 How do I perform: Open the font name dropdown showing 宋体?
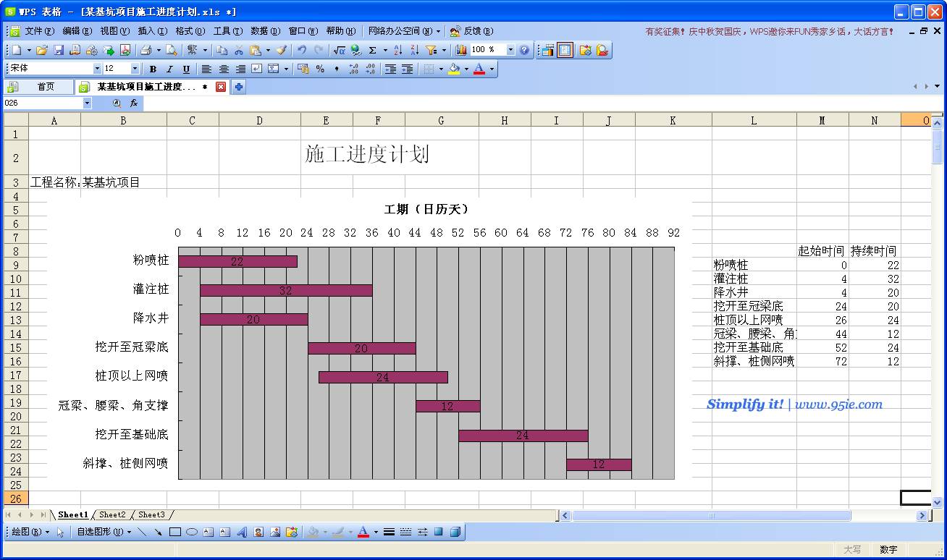click(x=97, y=69)
